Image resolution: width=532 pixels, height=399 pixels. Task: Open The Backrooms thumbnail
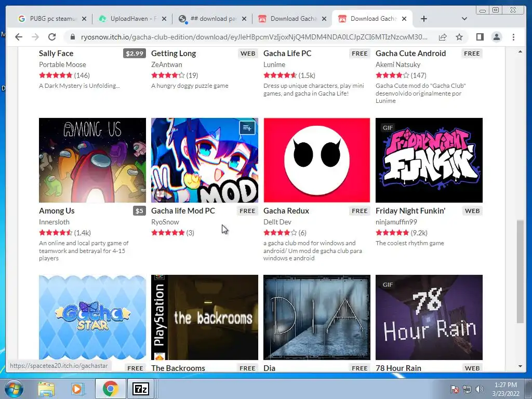(x=205, y=317)
